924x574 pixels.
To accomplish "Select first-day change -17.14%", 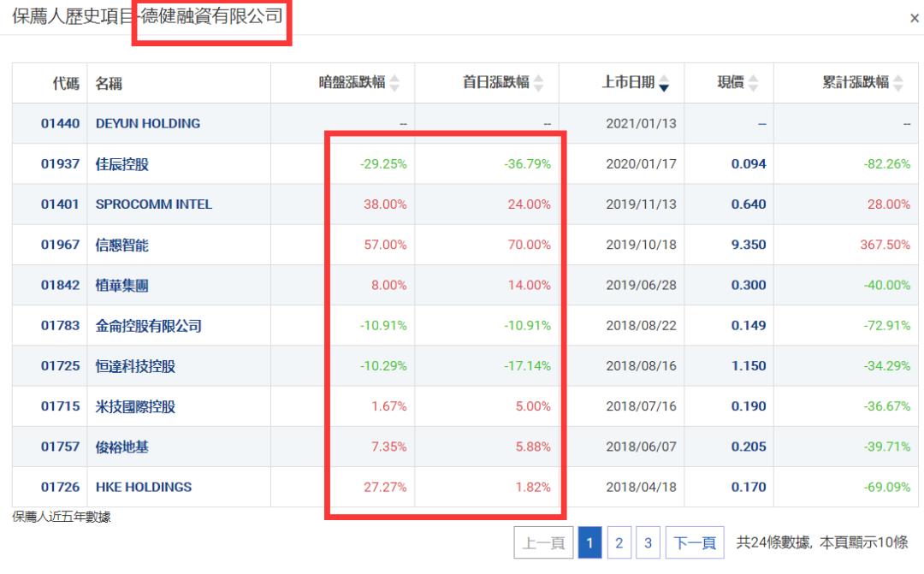I will (x=527, y=365).
